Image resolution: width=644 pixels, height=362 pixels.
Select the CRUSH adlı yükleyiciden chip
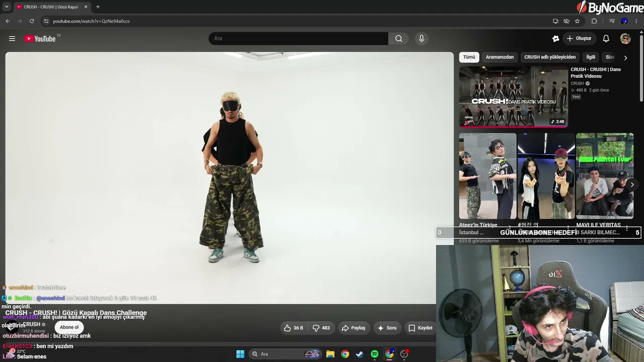(x=550, y=57)
